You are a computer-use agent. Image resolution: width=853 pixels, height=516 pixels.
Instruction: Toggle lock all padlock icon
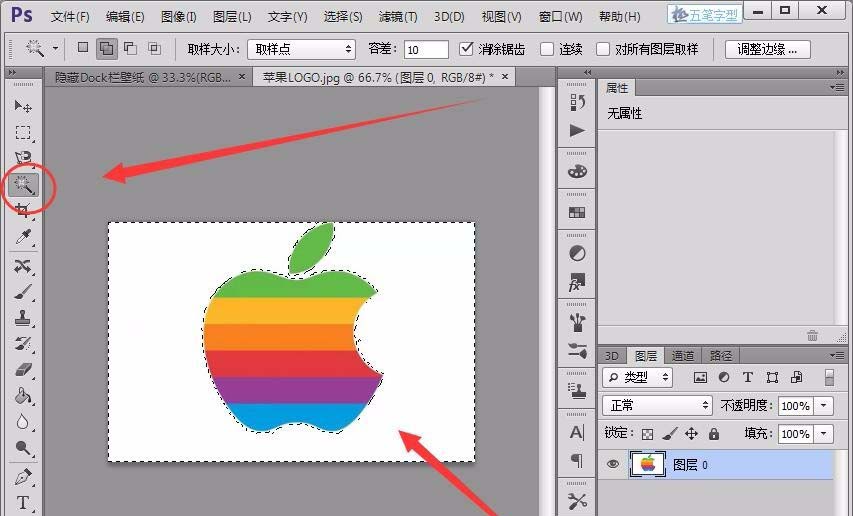pyautogui.click(x=714, y=433)
